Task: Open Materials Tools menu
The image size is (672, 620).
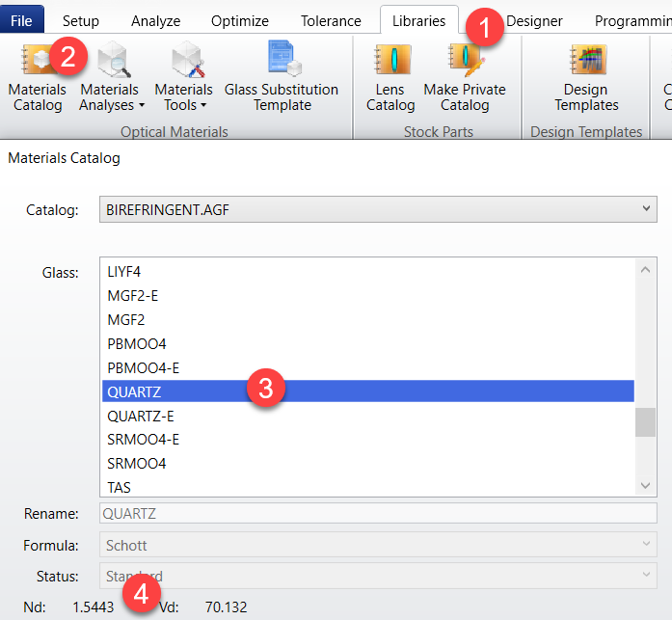Action: (x=184, y=78)
